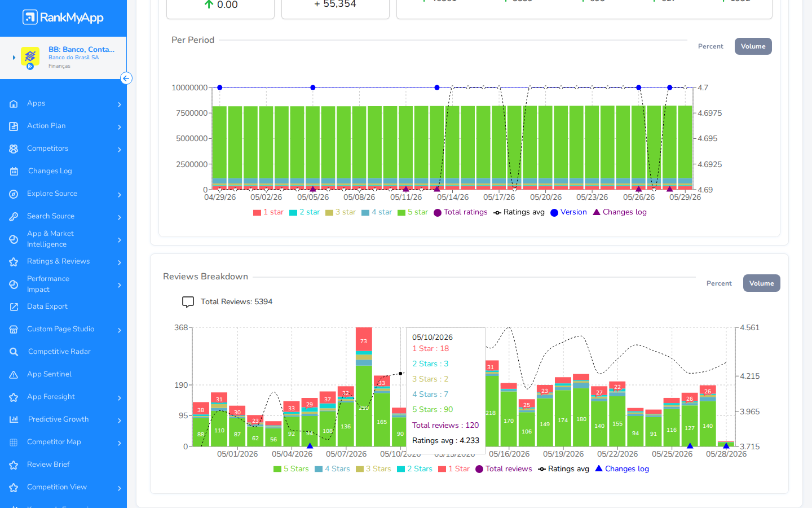Expand the Ratings & Reviews chevron
Viewport: 812px width, 508px height.
pyautogui.click(x=120, y=262)
